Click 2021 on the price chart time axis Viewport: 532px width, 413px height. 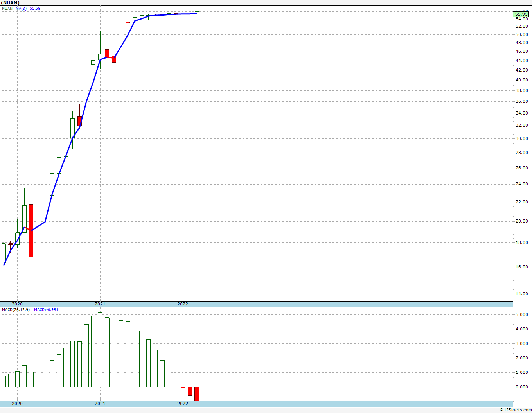(x=100, y=304)
